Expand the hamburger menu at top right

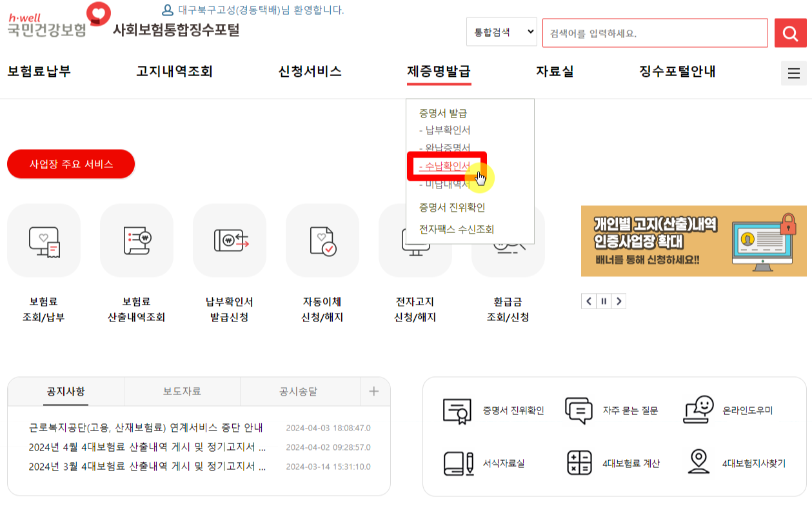(795, 73)
